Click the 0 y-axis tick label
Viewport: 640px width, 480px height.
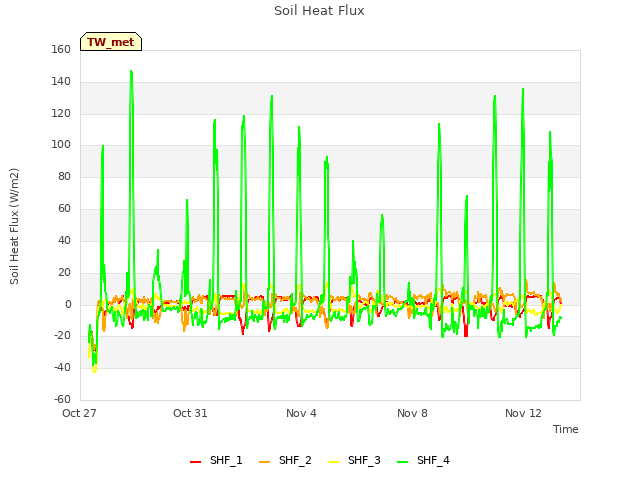click(68, 304)
